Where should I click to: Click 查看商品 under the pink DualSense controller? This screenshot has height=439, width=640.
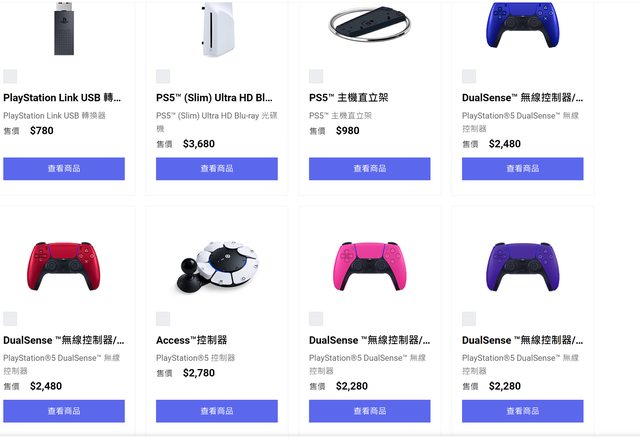[370, 411]
